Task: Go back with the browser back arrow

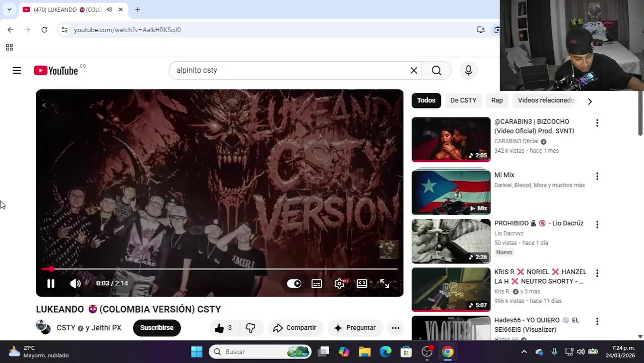Action: click(11, 30)
